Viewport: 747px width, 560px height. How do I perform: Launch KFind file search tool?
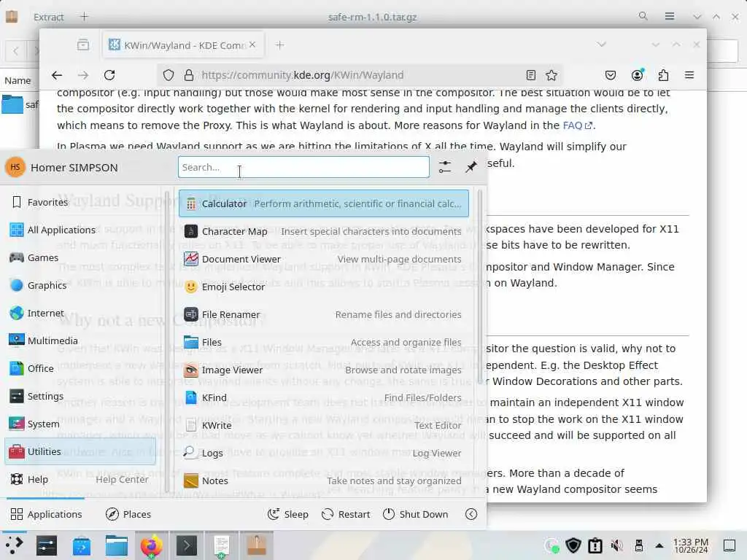tap(323, 397)
